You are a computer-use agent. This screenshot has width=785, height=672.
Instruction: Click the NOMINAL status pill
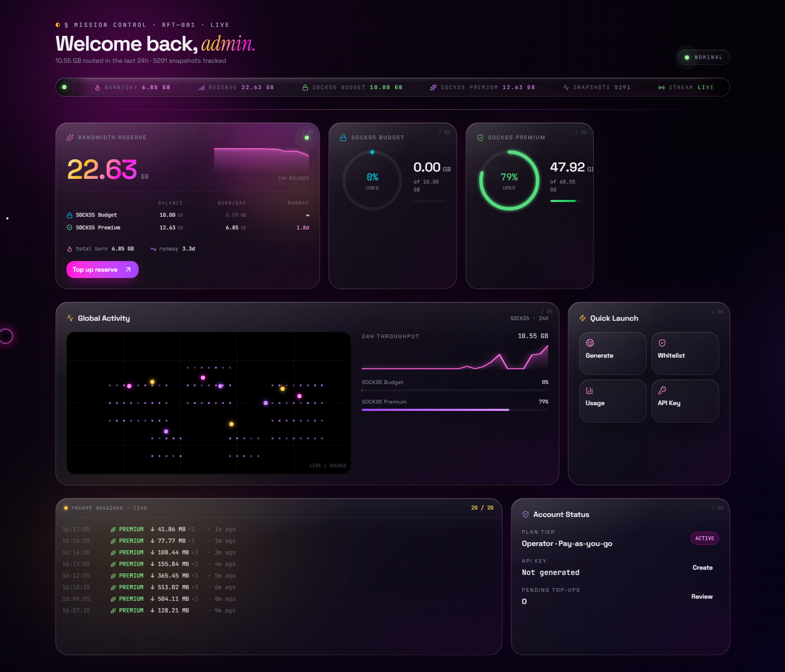click(x=704, y=57)
